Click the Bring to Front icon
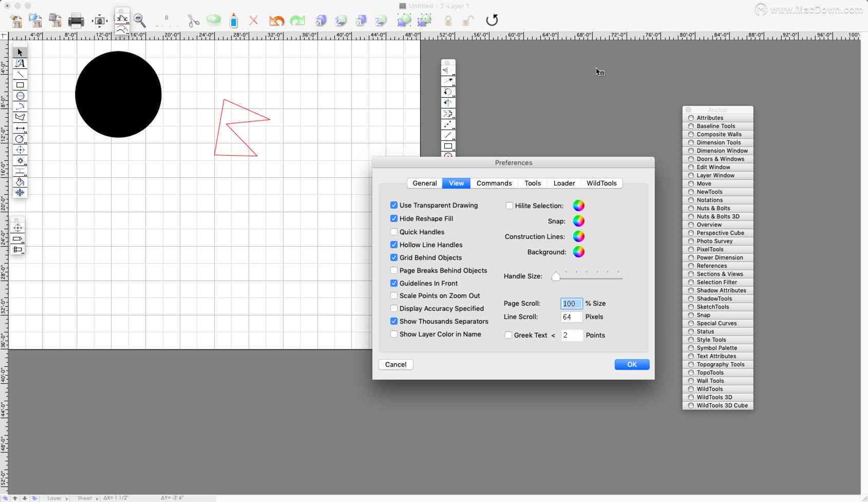This screenshot has height=502, width=868. (x=320, y=21)
